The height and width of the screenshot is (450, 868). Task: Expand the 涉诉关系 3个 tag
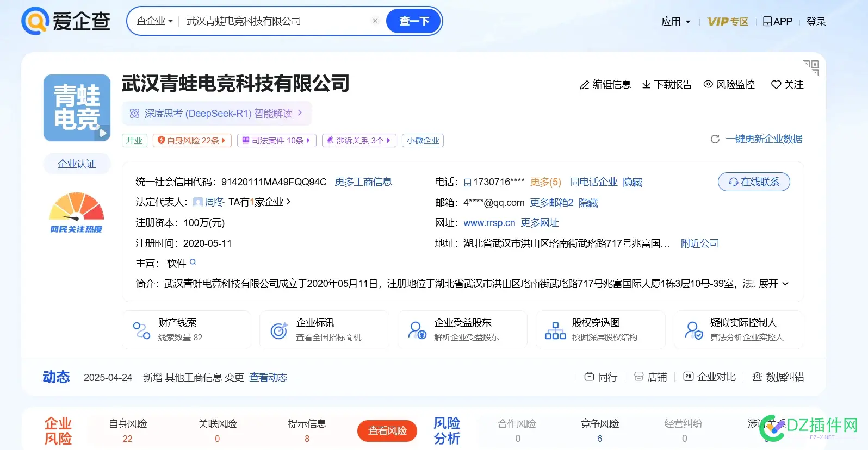click(359, 140)
